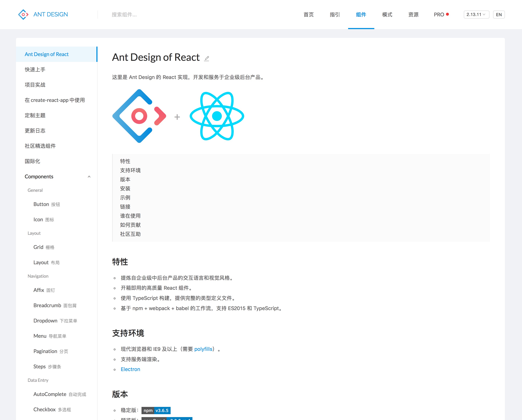Open Button 按钮 component page

(x=57, y=204)
